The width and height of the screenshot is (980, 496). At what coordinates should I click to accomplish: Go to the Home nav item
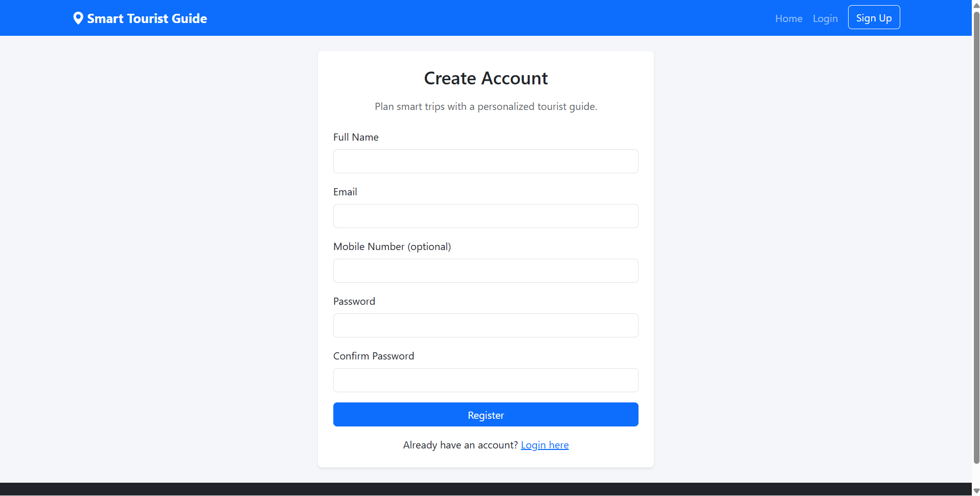click(x=789, y=18)
